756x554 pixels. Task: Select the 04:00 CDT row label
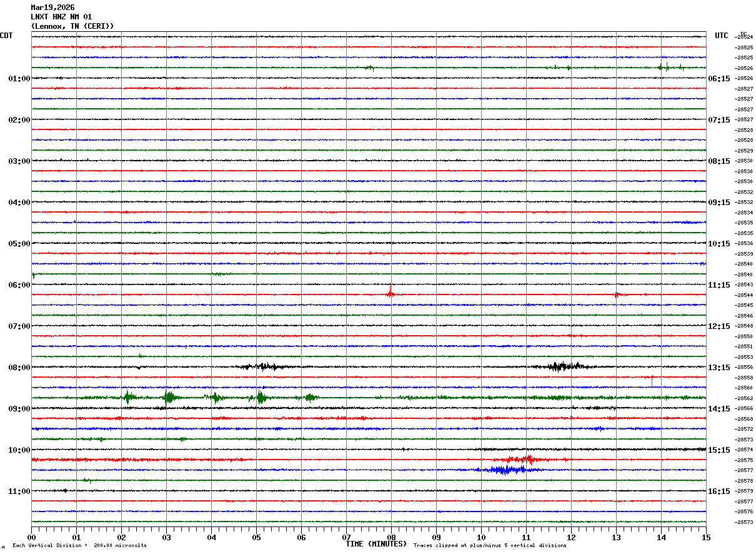19,203
